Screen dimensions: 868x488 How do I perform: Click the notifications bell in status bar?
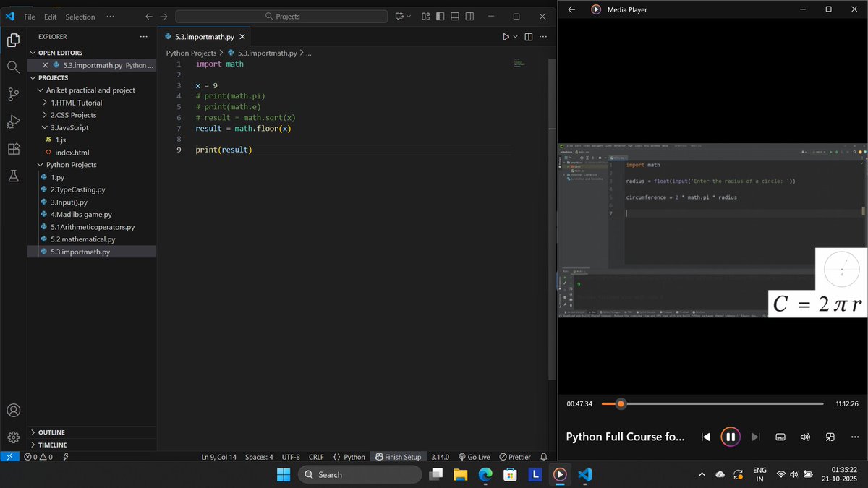tap(544, 457)
